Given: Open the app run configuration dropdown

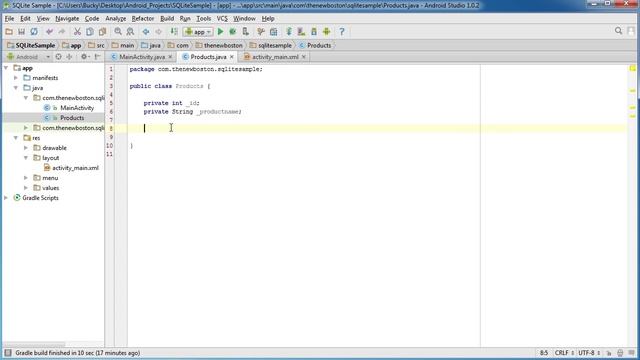Looking at the screenshot, I should pyautogui.click(x=198, y=31).
